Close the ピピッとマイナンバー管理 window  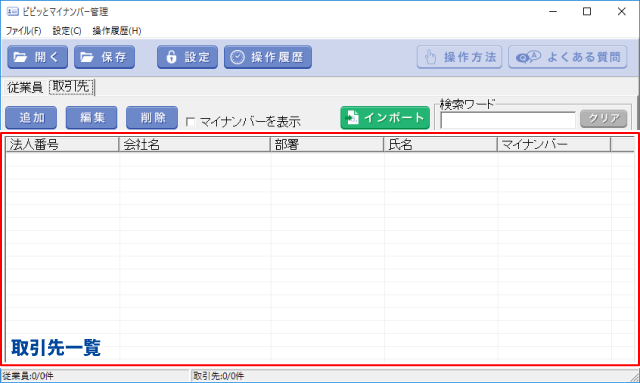pos(622,11)
